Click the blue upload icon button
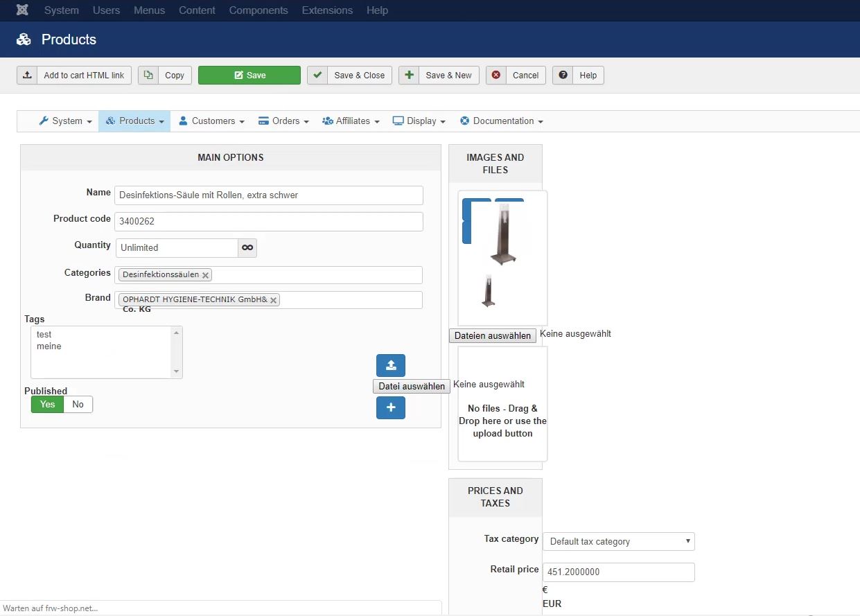 tap(391, 365)
